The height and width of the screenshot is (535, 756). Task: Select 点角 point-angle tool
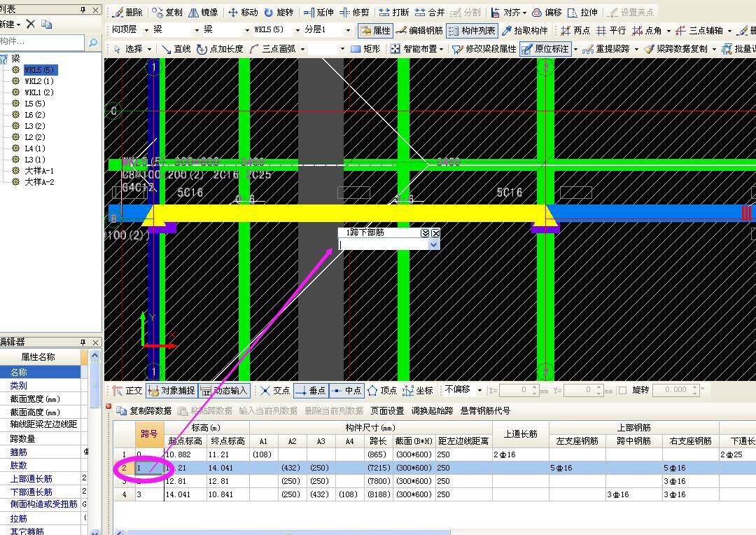pyautogui.click(x=647, y=30)
